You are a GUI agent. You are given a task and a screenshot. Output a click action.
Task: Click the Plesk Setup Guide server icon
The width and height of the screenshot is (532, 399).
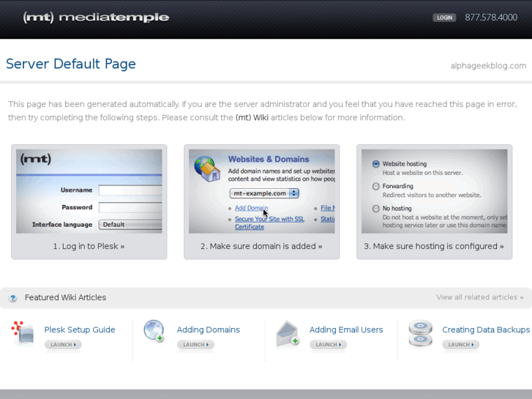pos(23,333)
